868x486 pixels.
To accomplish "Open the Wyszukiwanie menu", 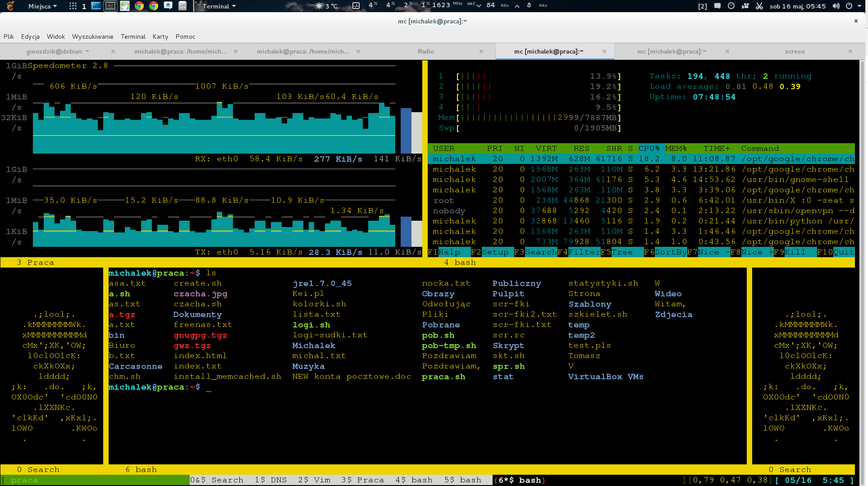I will pos(92,36).
